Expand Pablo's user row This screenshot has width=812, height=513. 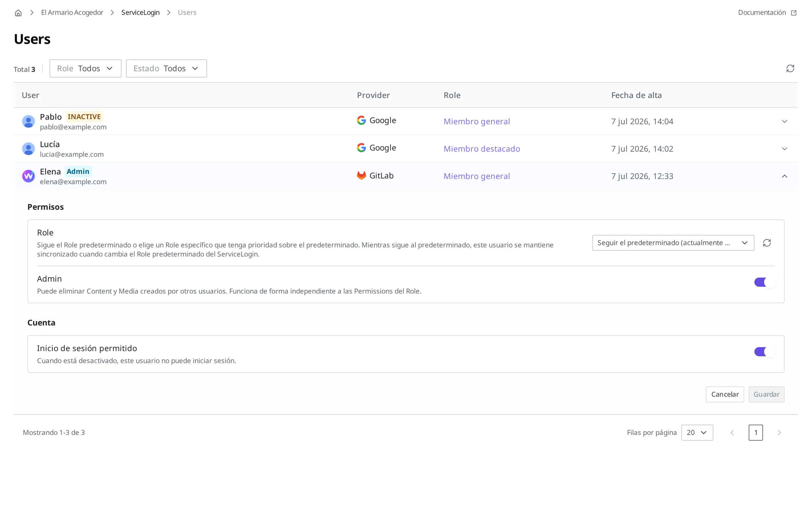pyautogui.click(x=784, y=121)
